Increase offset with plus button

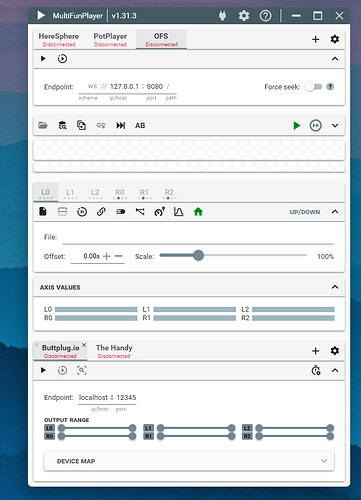pos(107,256)
